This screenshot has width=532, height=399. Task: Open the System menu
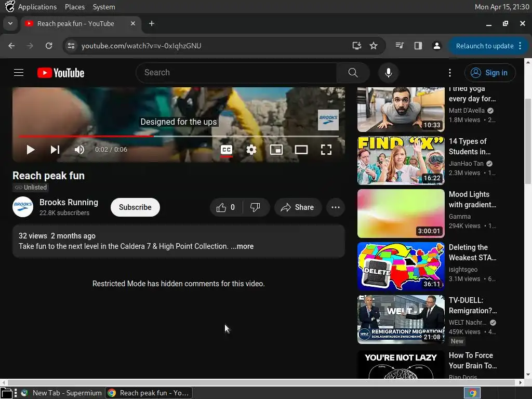(x=104, y=7)
